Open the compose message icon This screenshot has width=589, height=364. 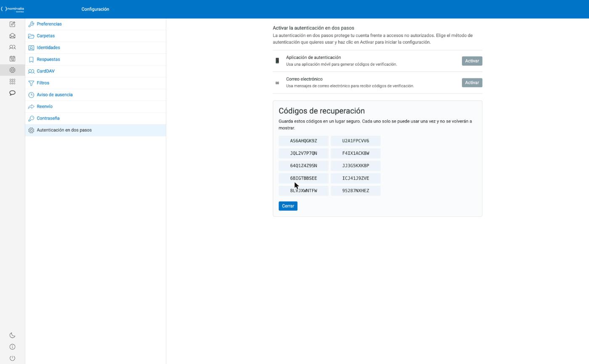tap(12, 24)
